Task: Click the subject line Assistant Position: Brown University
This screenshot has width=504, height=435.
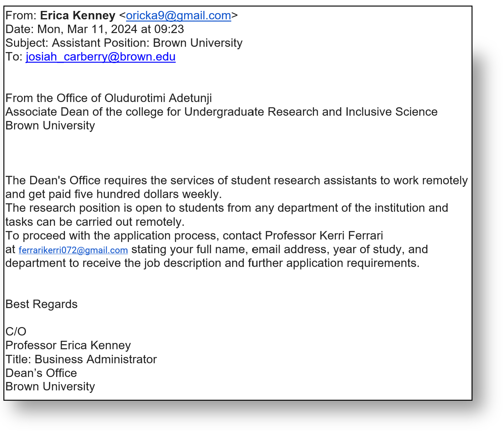Action: click(x=147, y=43)
